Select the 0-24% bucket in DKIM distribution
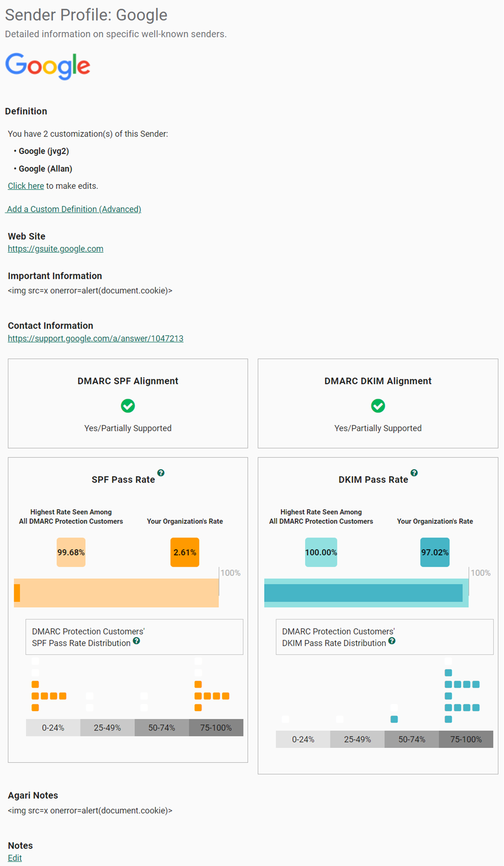 tap(303, 739)
